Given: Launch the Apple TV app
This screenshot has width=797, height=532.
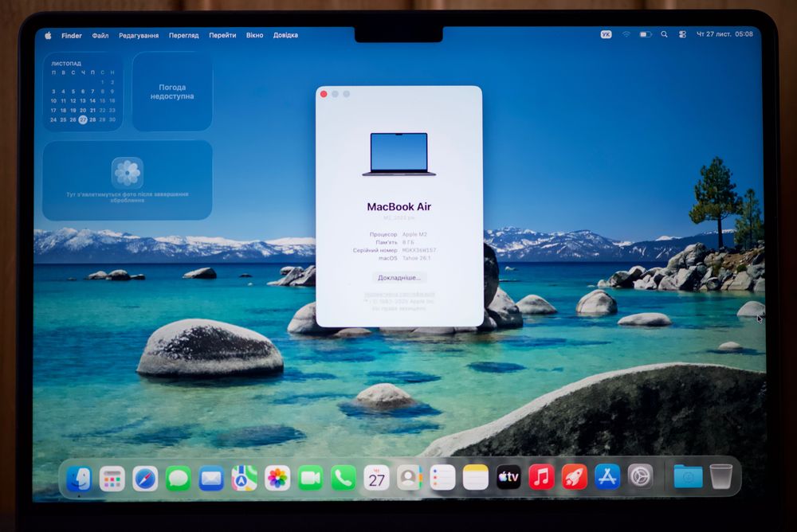Looking at the screenshot, I should (x=508, y=477).
